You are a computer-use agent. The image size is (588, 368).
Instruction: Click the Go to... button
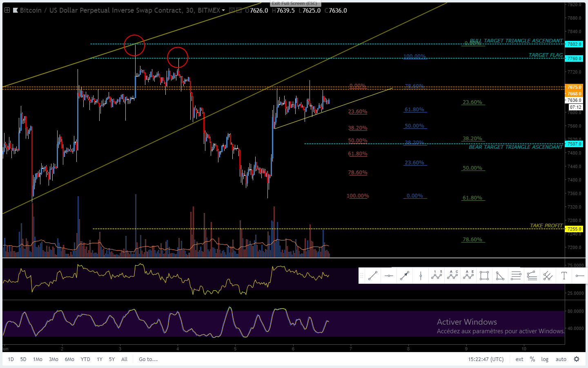point(148,359)
